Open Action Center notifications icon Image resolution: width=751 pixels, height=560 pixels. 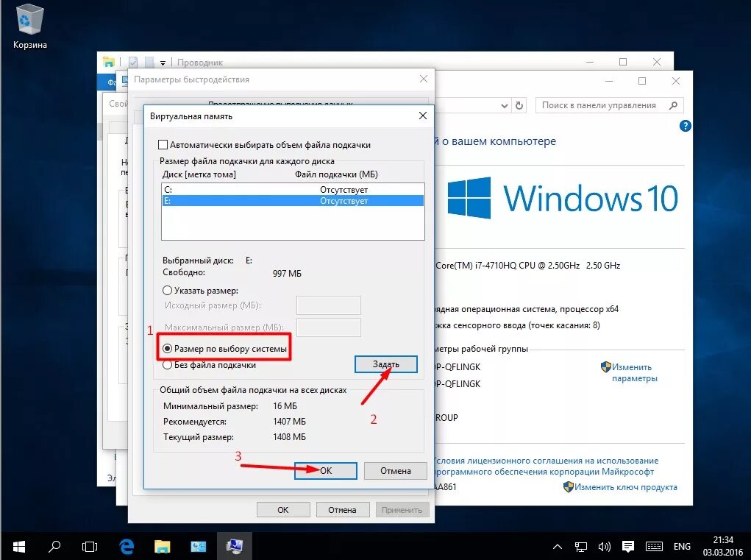628,546
